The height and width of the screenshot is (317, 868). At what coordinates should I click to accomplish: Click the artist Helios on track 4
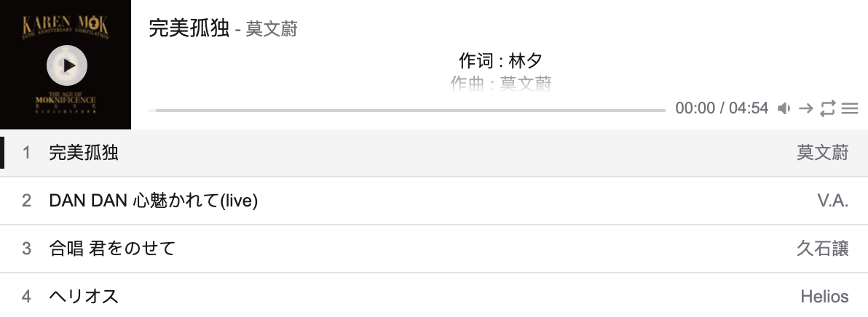point(824,297)
